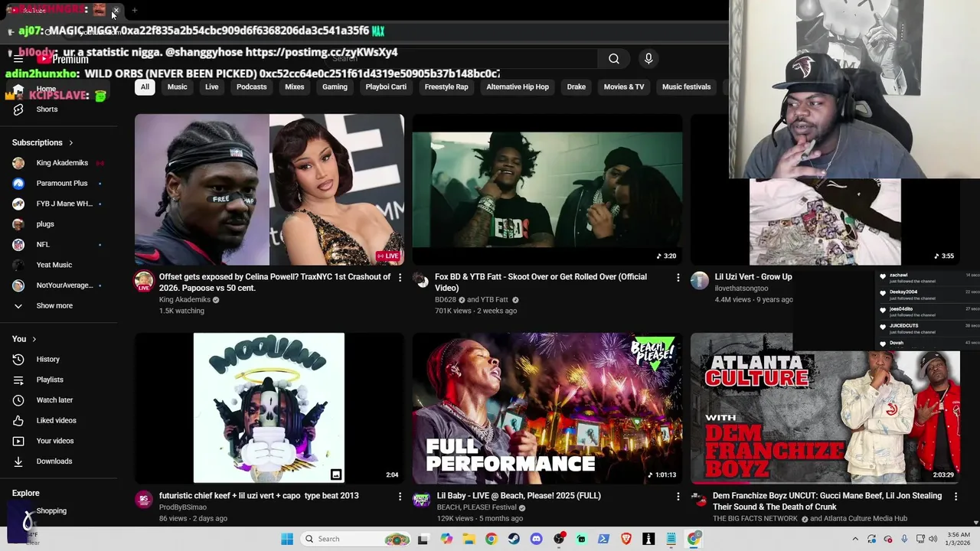Screen dimensions: 980x551
Task: Open taskbar volume control icon
Action: [933, 539]
